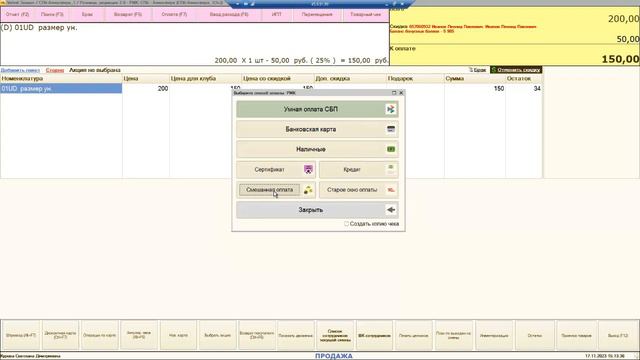
Task: Click the Приемка товаров bottom button
Action: pyautogui.click(x=576, y=335)
